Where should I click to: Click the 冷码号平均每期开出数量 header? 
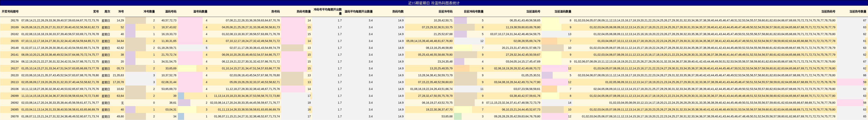tap(328, 11)
